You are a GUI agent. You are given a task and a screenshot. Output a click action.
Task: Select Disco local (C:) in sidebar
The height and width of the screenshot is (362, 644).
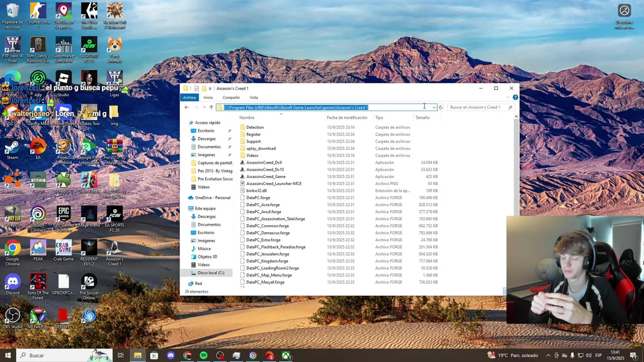pos(211,273)
